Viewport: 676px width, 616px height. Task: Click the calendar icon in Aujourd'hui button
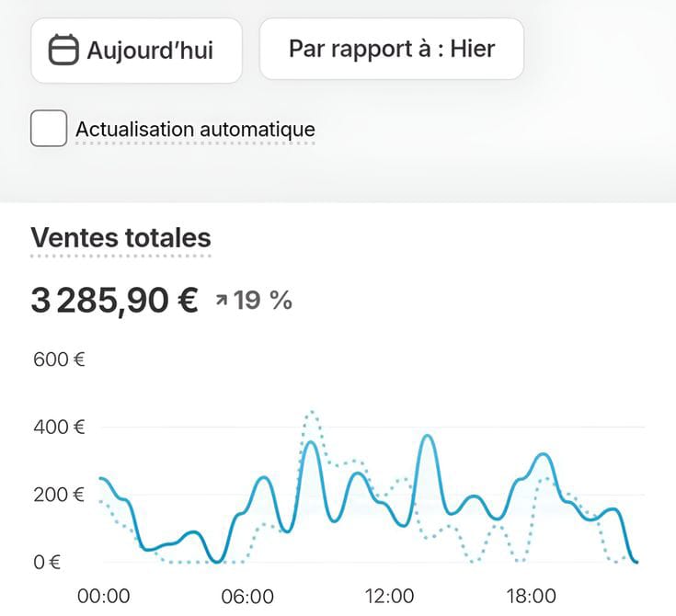pyautogui.click(x=63, y=50)
